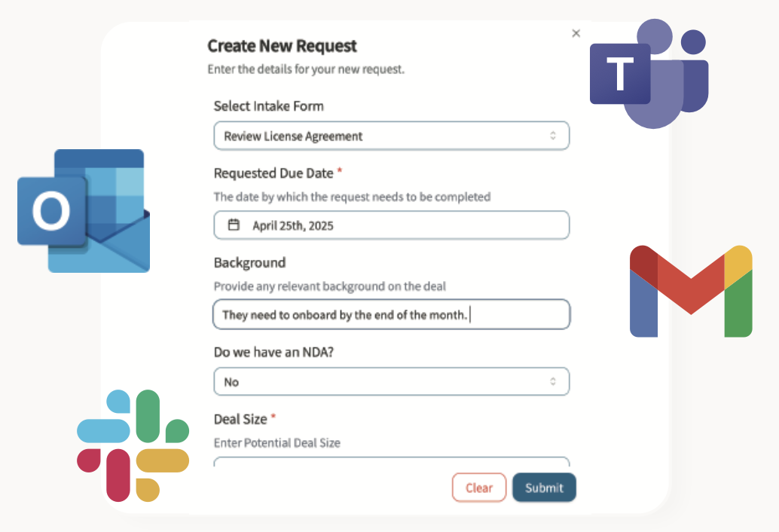
Task: Close the Create New Request dialog
Action: 576,33
